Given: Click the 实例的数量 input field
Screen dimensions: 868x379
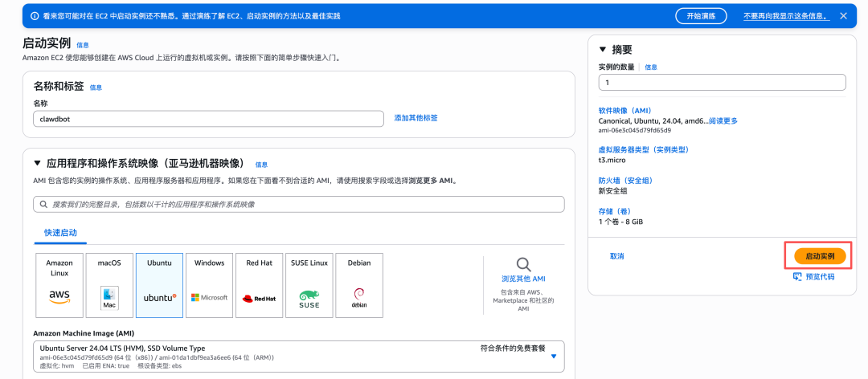Looking at the screenshot, I should coord(722,83).
